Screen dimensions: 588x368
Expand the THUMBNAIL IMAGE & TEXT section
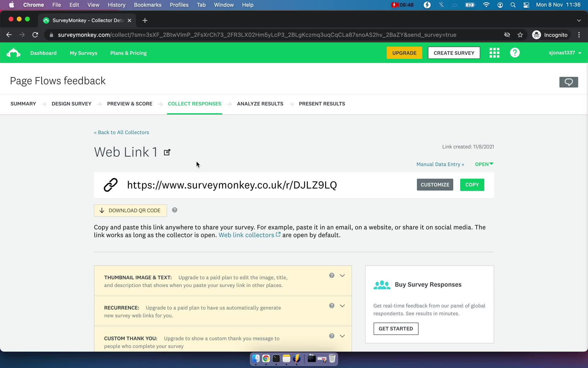pyautogui.click(x=342, y=275)
